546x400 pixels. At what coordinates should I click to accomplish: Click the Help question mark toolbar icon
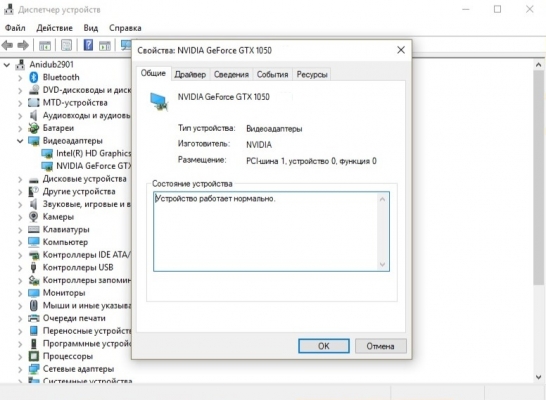coord(88,45)
